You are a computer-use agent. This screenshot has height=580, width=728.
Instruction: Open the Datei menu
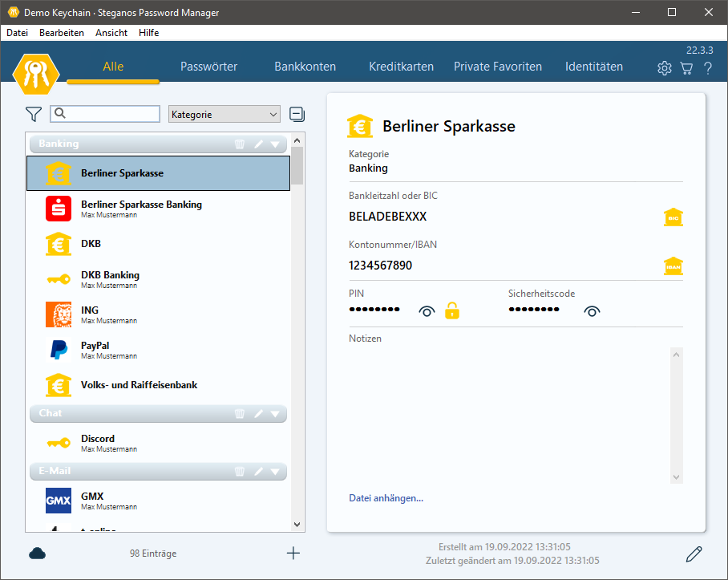click(x=17, y=33)
